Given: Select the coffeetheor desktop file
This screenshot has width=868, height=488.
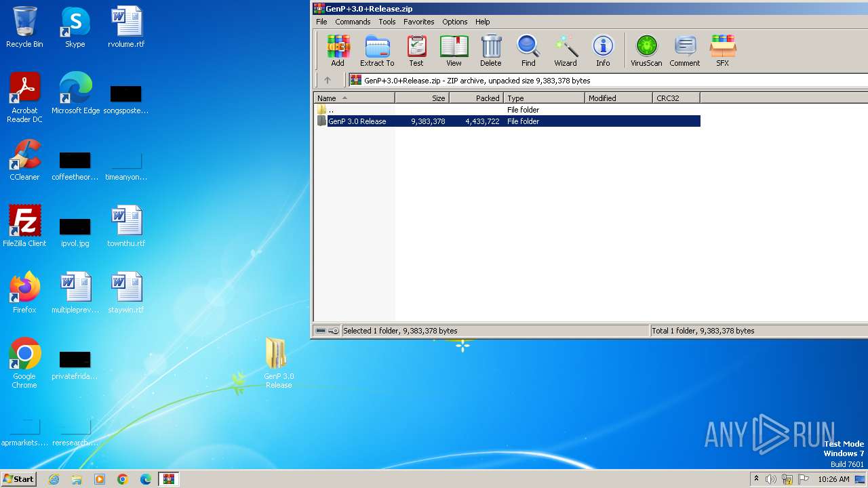Looking at the screenshot, I should click(75, 165).
